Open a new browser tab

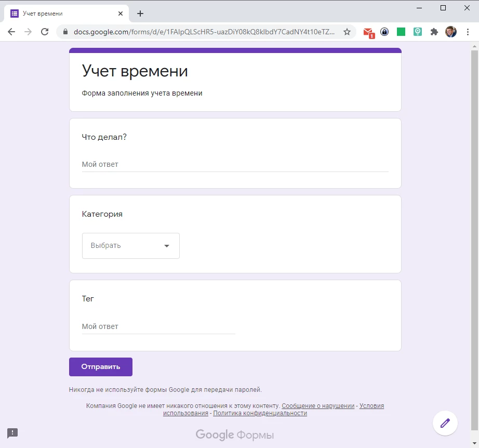140,14
